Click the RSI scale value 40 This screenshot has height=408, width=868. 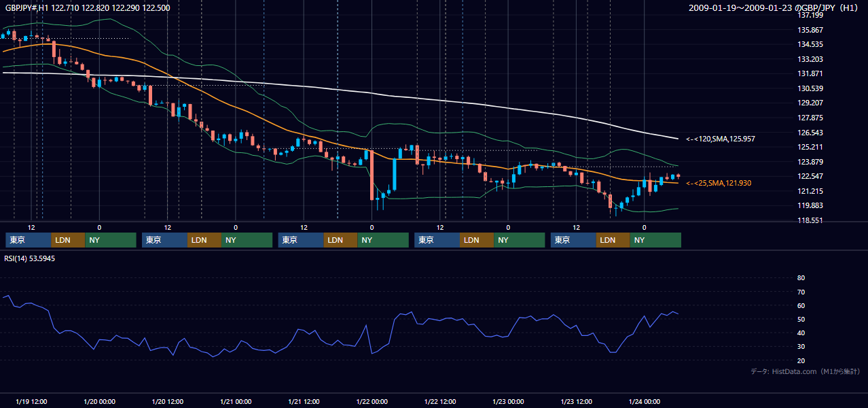(801, 333)
